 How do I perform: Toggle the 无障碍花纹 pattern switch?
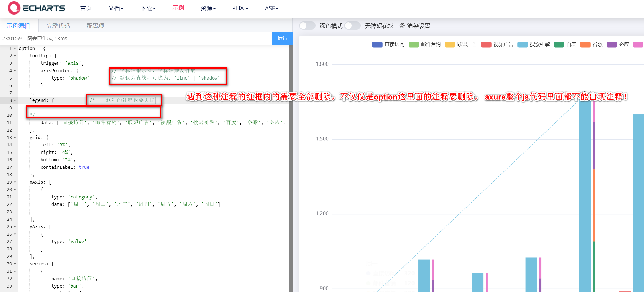pos(352,26)
